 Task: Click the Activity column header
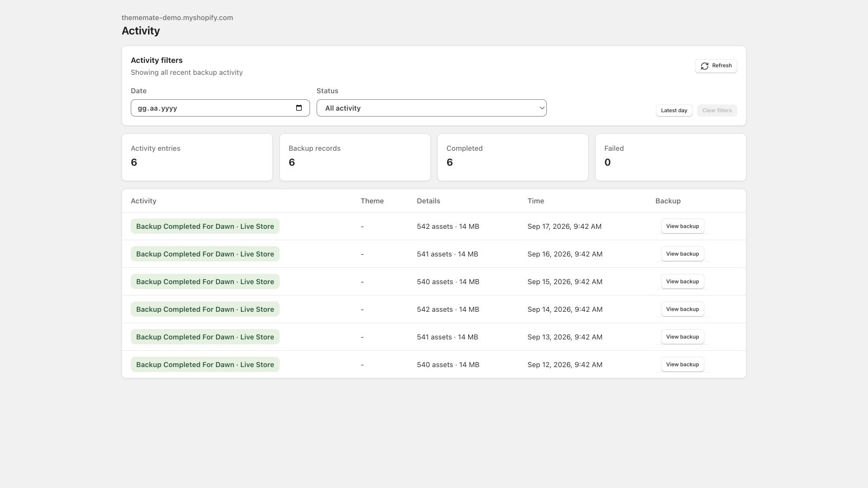click(143, 201)
